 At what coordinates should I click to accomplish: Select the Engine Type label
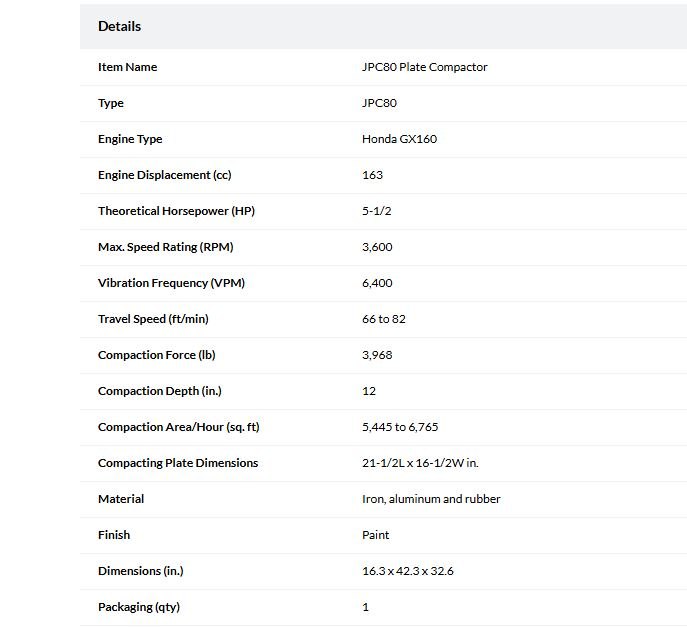[130, 139]
